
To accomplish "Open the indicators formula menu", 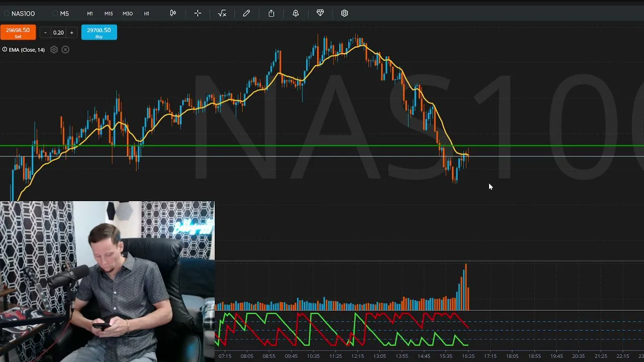I will 222,13.
